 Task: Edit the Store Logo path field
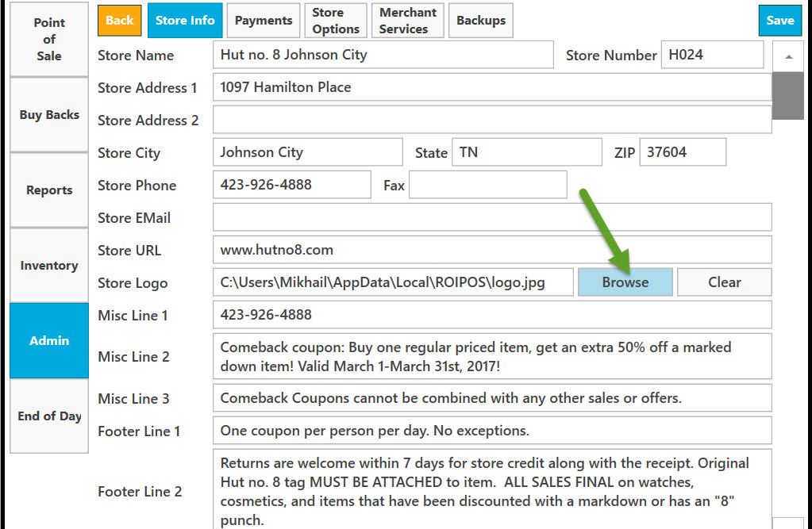[x=393, y=282]
